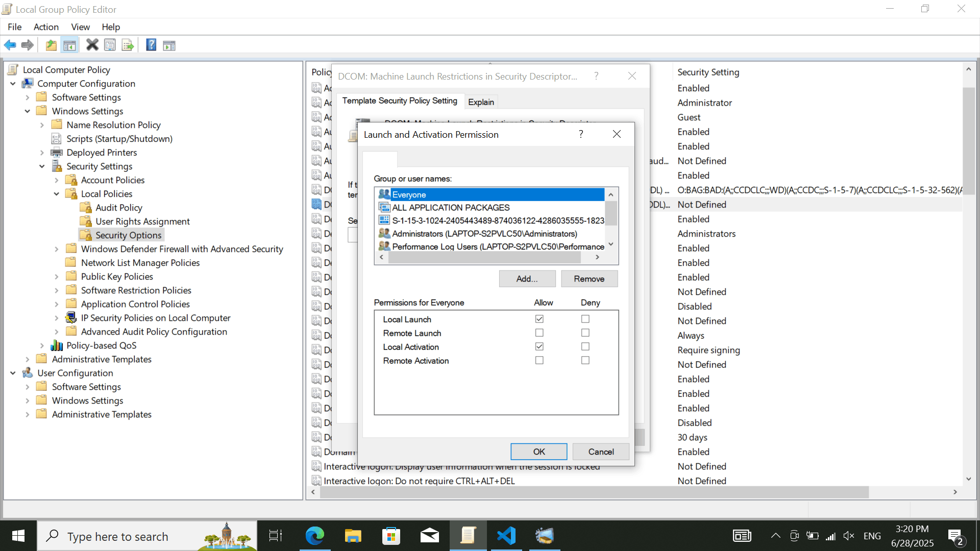980x551 pixels.
Task: Click the Task View taskbar icon
Action: click(x=276, y=536)
